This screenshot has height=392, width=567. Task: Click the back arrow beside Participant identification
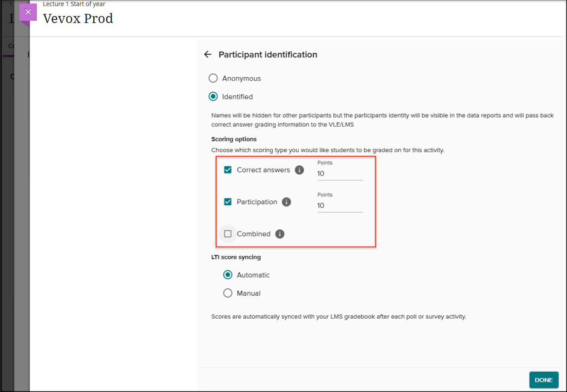tap(208, 55)
